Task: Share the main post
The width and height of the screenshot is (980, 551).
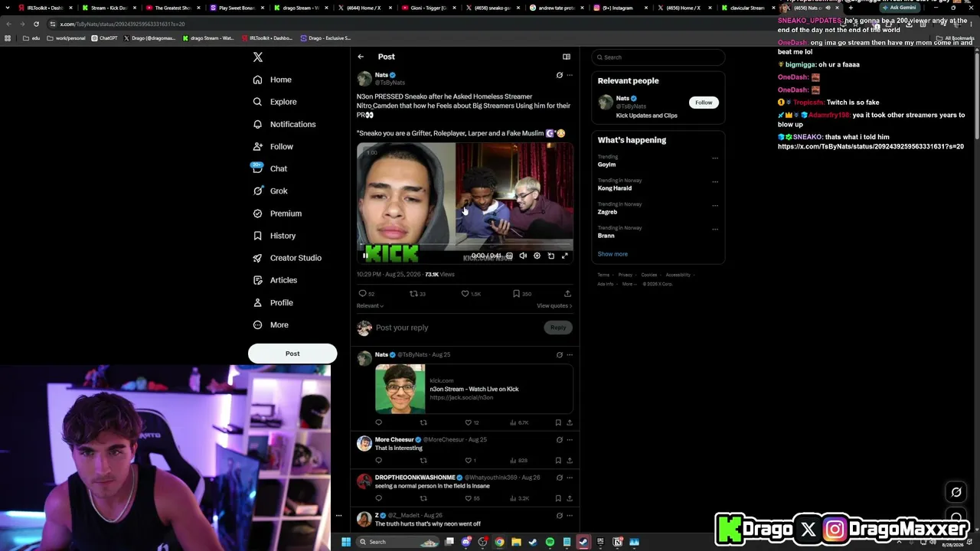Action: click(567, 294)
